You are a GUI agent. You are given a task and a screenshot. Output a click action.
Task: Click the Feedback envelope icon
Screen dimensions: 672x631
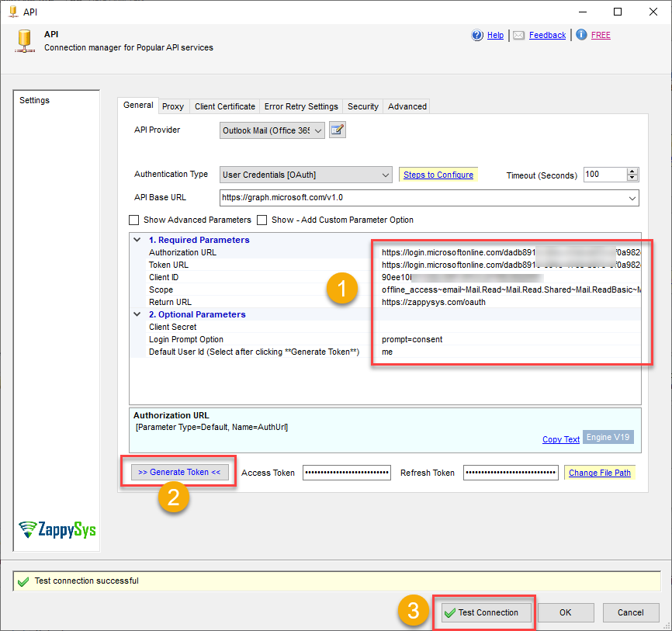click(518, 35)
